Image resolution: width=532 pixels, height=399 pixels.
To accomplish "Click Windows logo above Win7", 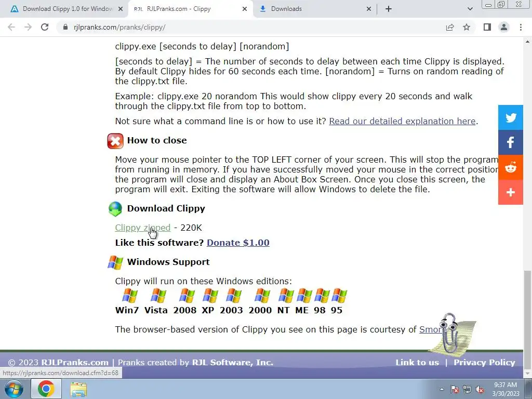I will (x=129, y=296).
